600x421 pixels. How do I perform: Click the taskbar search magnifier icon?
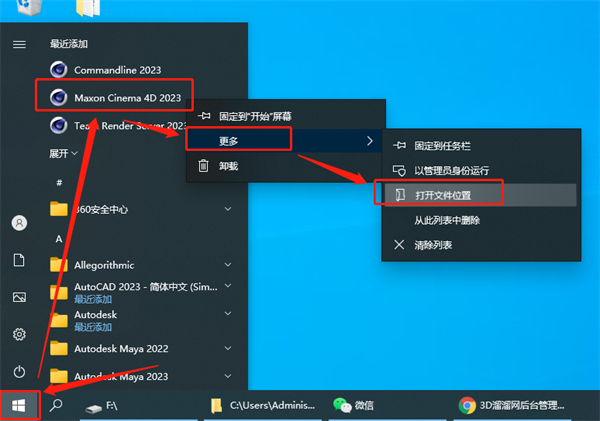tap(56, 405)
